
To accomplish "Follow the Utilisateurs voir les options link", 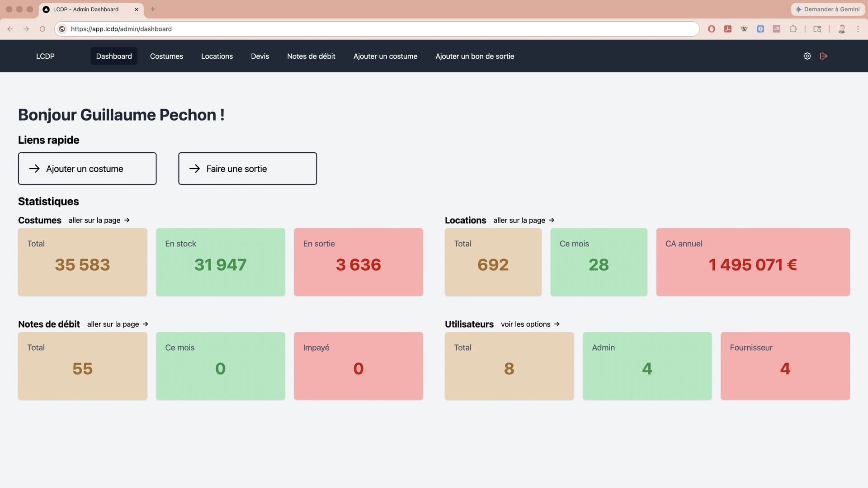I will click(530, 324).
